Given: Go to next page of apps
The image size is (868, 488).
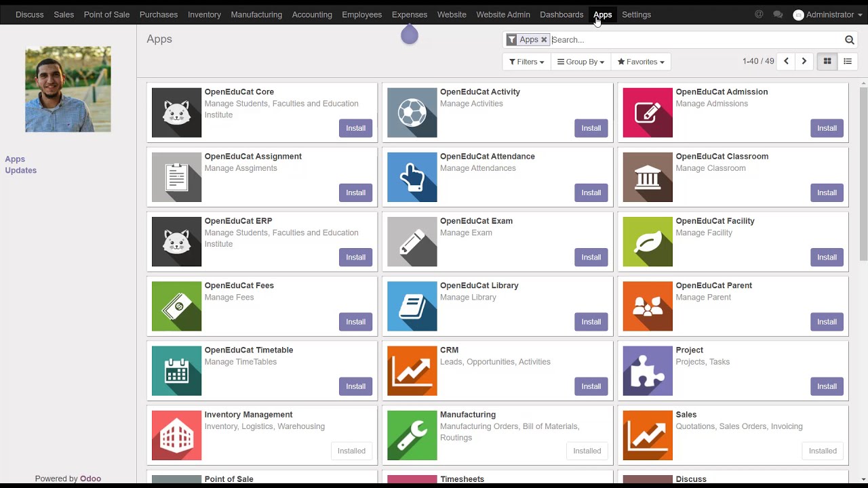Looking at the screenshot, I should pos(804,62).
